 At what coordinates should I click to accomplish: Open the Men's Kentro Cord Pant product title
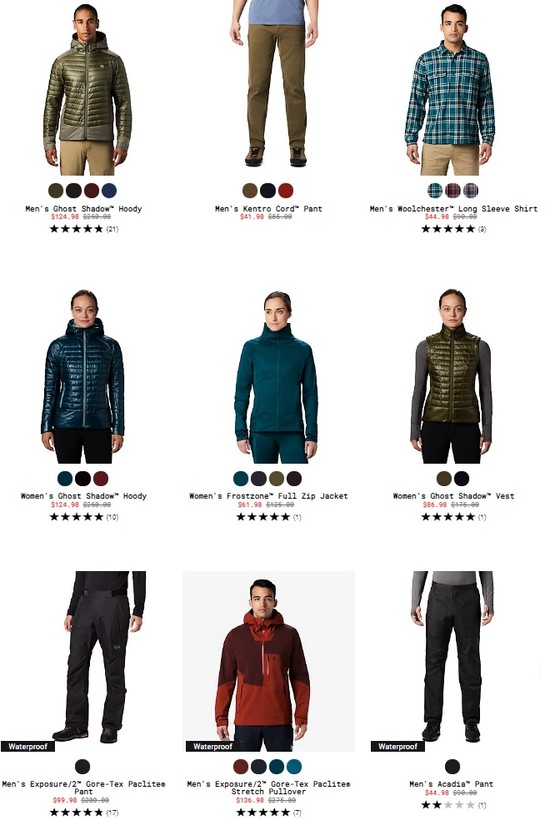click(x=269, y=209)
